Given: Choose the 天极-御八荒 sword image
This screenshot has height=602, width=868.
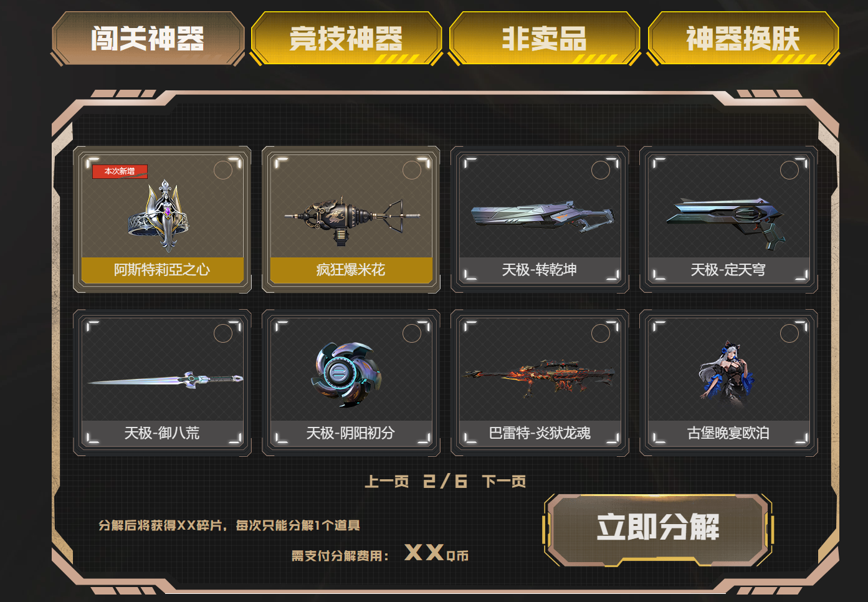Looking at the screenshot, I should coord(165,379).
